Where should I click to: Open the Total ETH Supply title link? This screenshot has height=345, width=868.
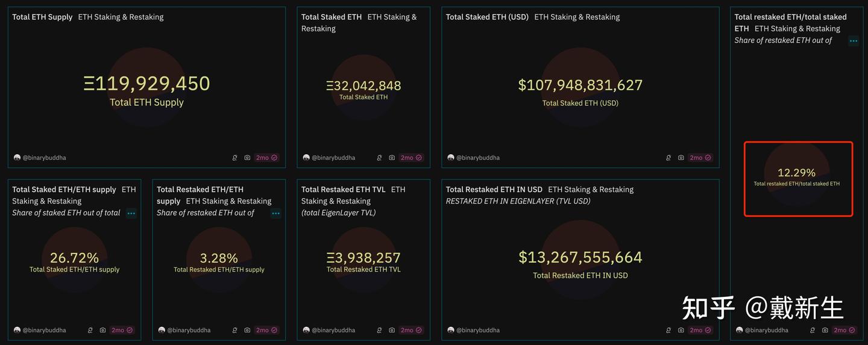click(42, 17)
